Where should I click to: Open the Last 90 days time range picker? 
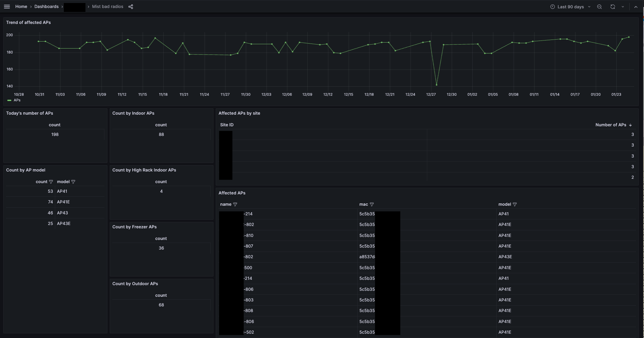pos(570,6)
